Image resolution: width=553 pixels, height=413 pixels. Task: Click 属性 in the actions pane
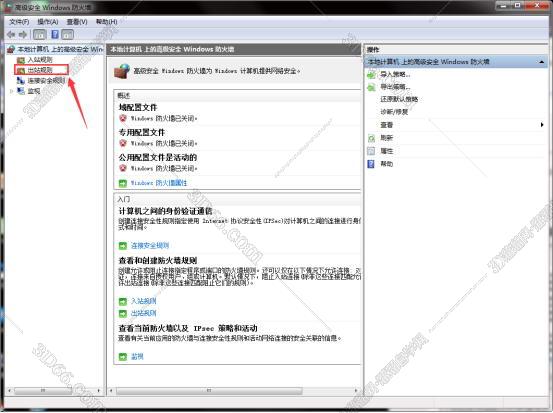coord(387,151)
